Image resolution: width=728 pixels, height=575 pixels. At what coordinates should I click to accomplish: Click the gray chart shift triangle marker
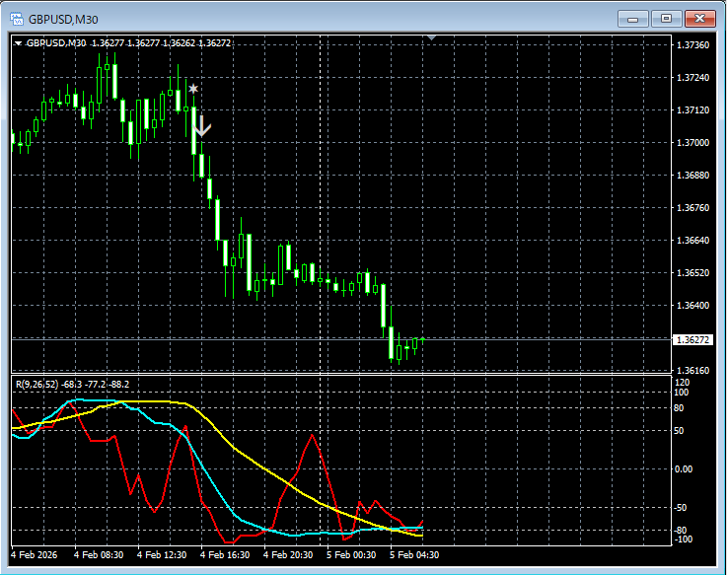(430, 37)
